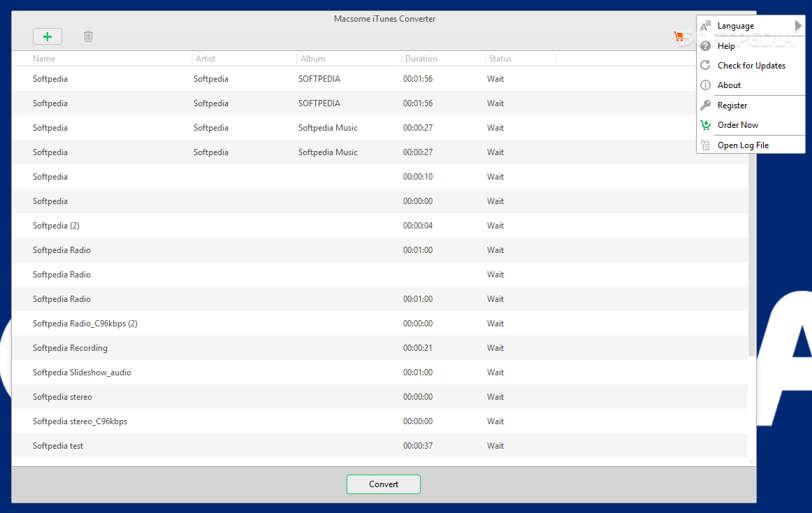This screenshot has height=513, width=812.
Task: Click the trash can delete icon
Action: [88, 36]
